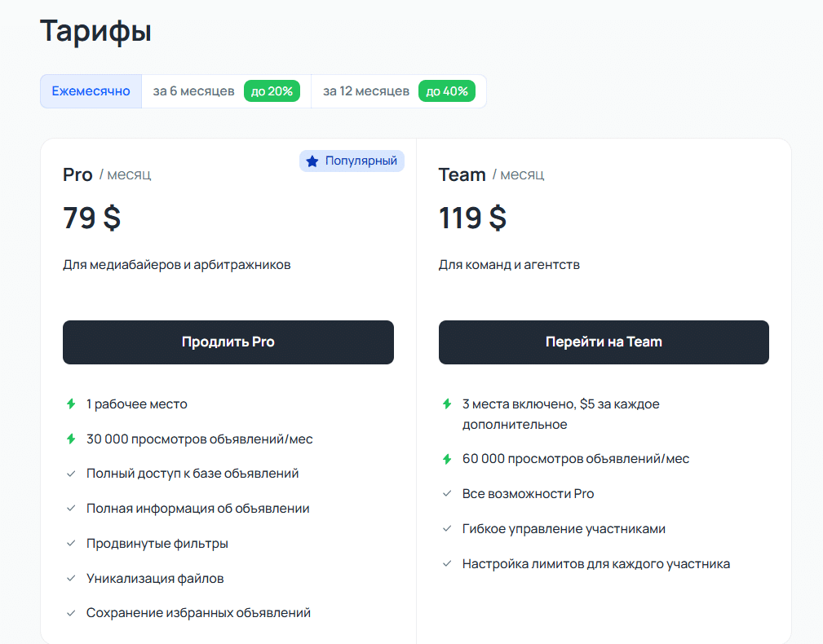823x644 pixels.
Task: Click 'Полная информация об объявлении' text
Action: click(x=198, y=508)
